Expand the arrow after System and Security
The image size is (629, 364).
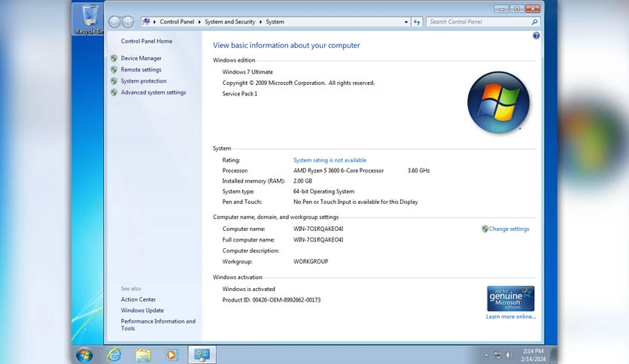[260, 22]
